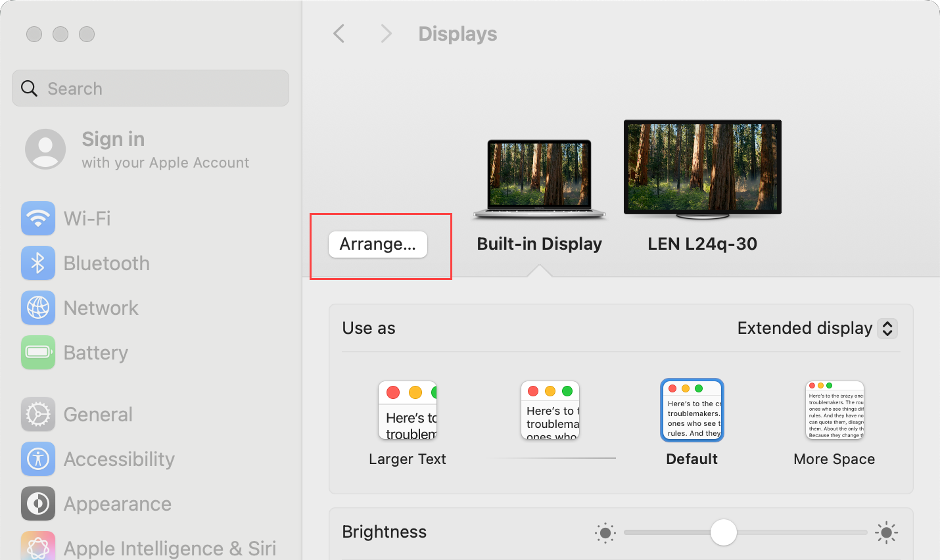Click the LEN L24q-30 label text
Screen dimensions: 940x560
703,244
